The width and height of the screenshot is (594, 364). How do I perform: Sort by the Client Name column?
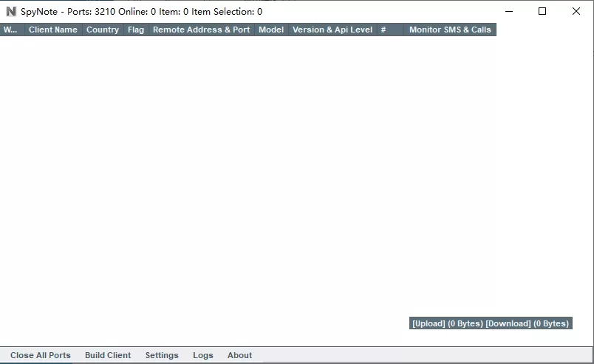(52, 30)
